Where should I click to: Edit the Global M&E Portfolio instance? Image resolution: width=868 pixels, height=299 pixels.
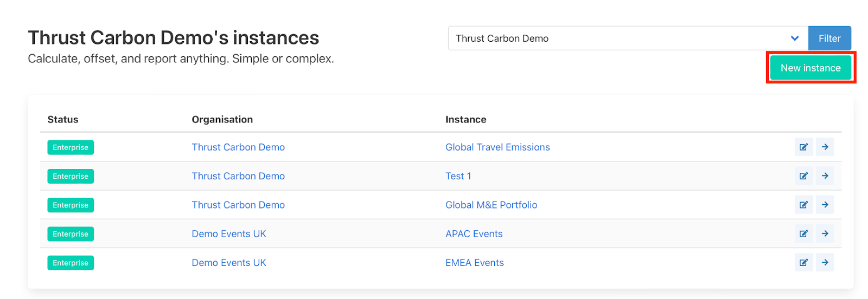click(803, 205)
